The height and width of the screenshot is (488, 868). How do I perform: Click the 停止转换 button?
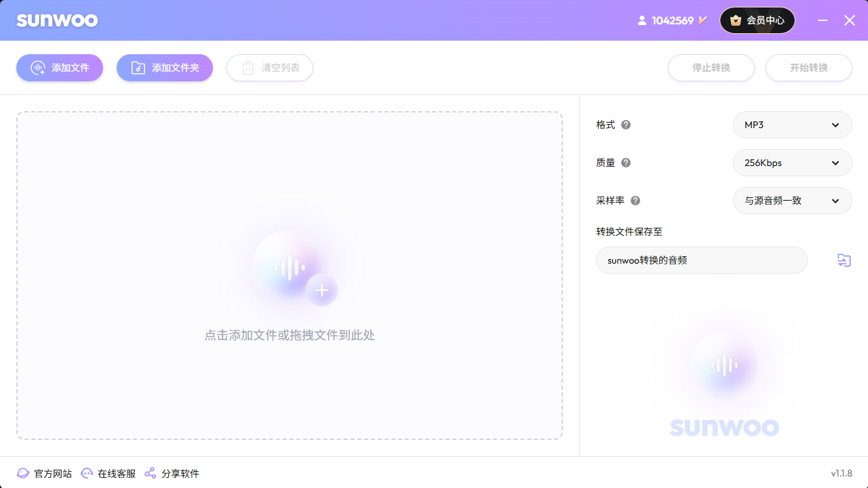(x=711, y=68)
